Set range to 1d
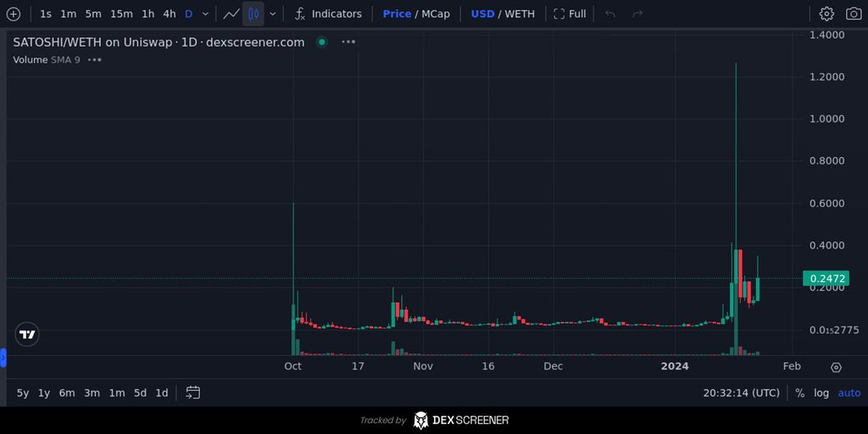Image resolution: width=868 pixels, height=434 pixels. tap(162, 393)
